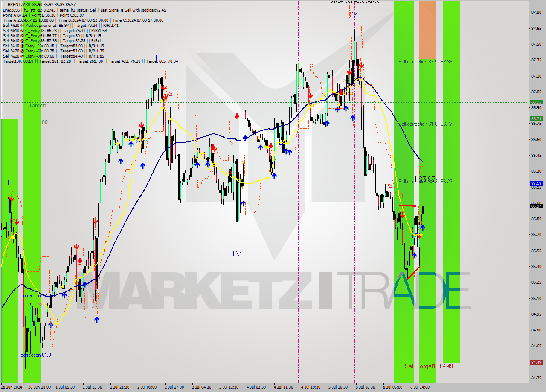The height and width of the screenshot is (392, 546).
Task: Click the 85.10 price axis value
Action: 536,298
